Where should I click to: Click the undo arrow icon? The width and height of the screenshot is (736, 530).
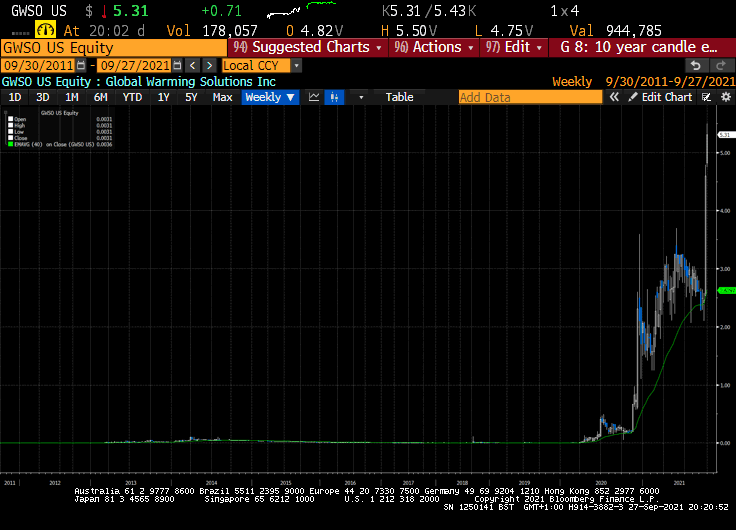pyautogui.click(x=696, y=65)
